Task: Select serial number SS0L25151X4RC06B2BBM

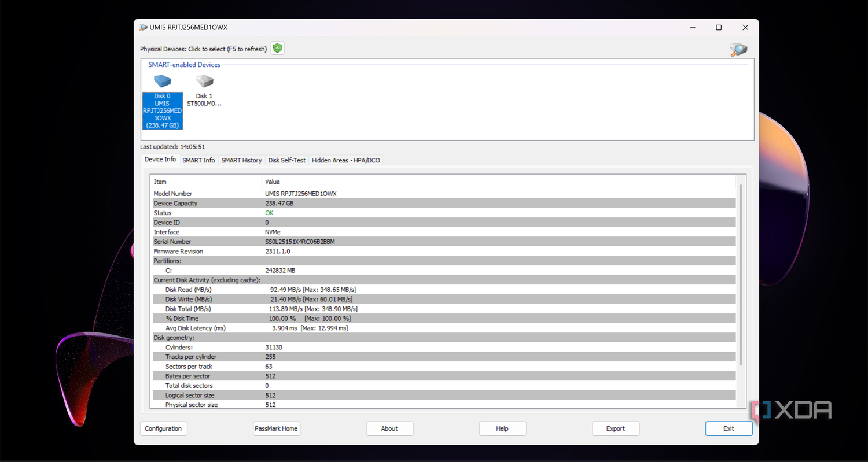Action: pyautogui.click(x=300, y=242)
